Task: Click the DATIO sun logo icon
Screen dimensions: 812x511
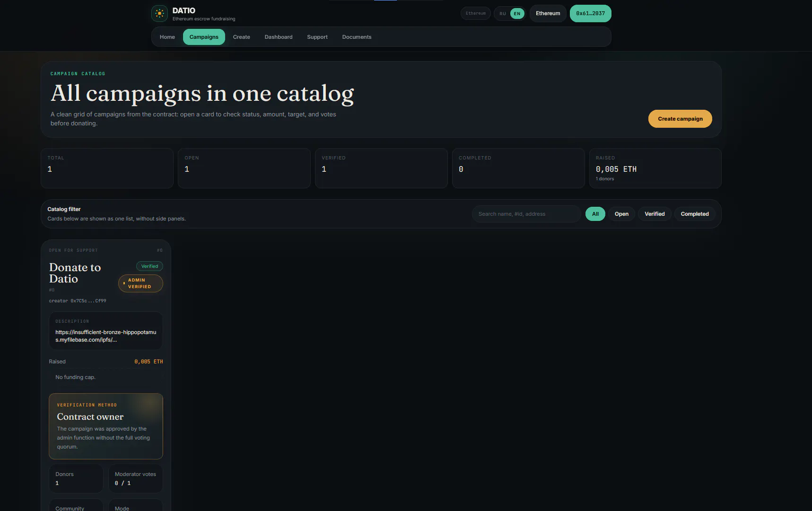Action: tap(159, 14)
